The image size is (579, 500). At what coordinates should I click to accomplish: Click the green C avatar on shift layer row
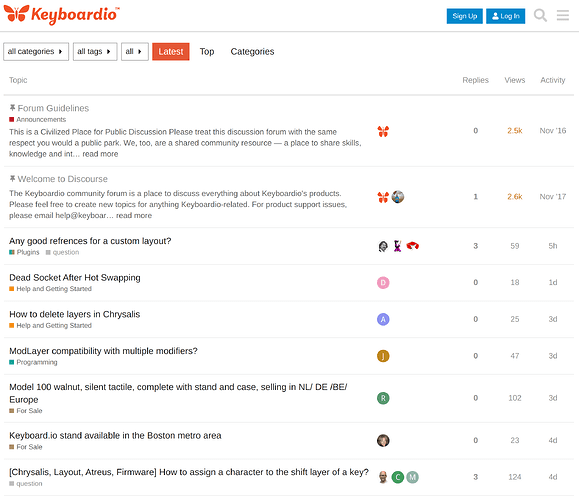(398, 477)
